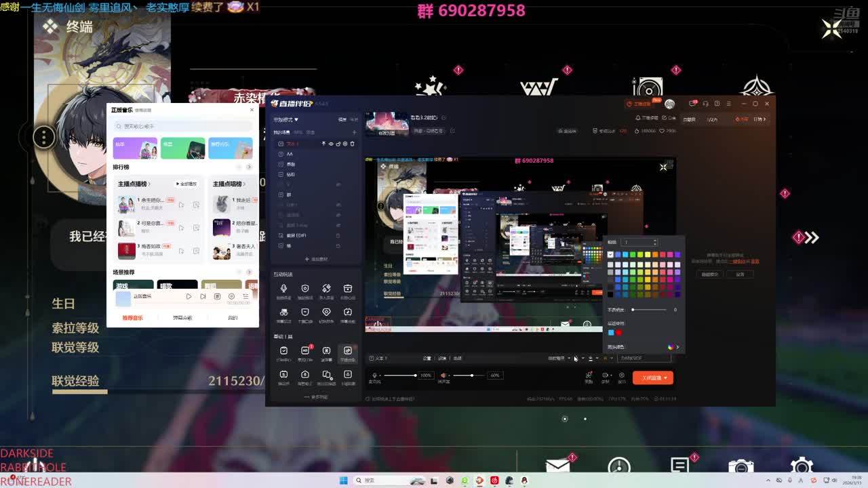Pick the recently used blue color
The height and width of the screenshot is (488, 868).
click(611, 333)
